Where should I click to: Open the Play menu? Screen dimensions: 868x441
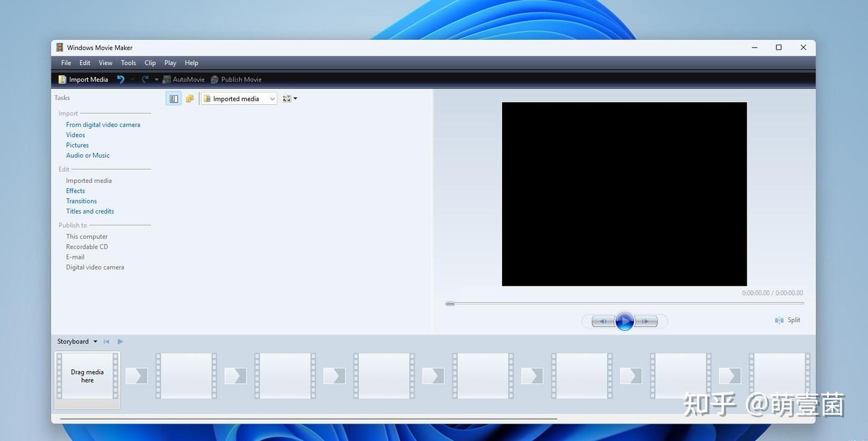(171, 63)
